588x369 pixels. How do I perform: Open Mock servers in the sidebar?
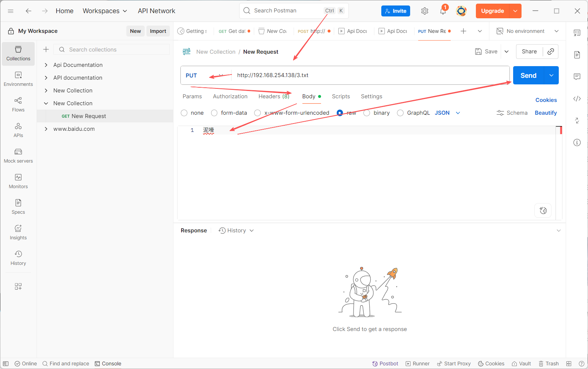point(18,156)
